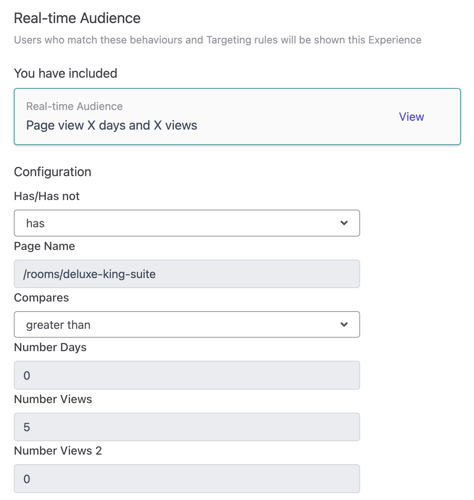Image resolution: width=474 pixels, height=500 pixels.
Task: Click the chevron arrow in the 'has' dropdown
Action: 344,223
